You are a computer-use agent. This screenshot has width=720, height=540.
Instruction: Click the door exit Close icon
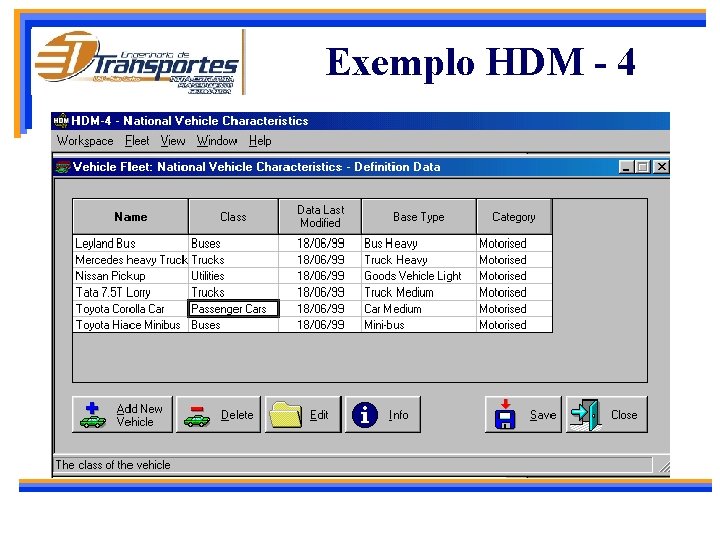click(x=585, y=415)
